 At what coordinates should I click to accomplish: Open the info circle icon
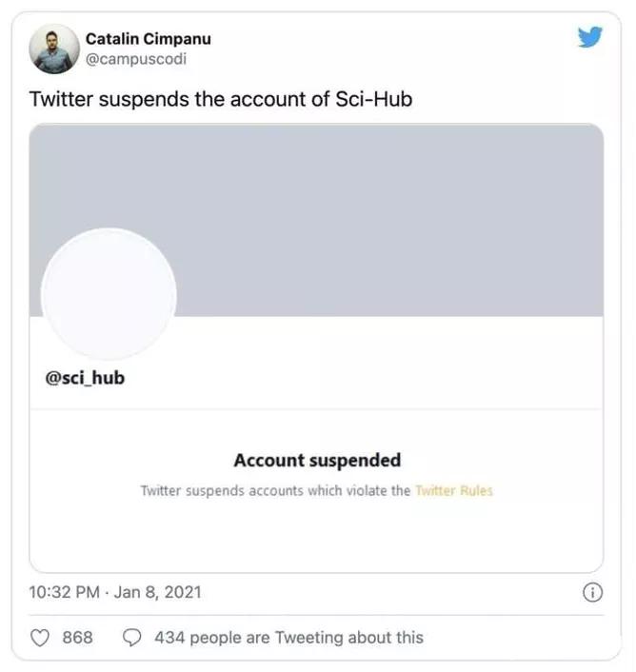(591, 592)
